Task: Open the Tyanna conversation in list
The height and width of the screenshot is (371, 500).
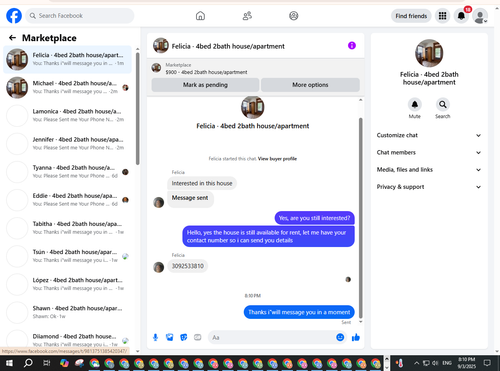Action: point(68,172)
